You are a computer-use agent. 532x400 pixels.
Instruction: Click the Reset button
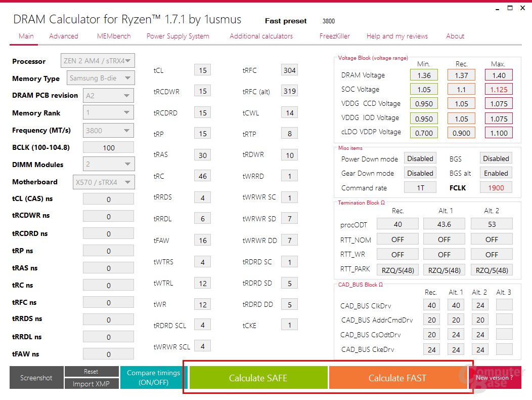tap(91, 372)
